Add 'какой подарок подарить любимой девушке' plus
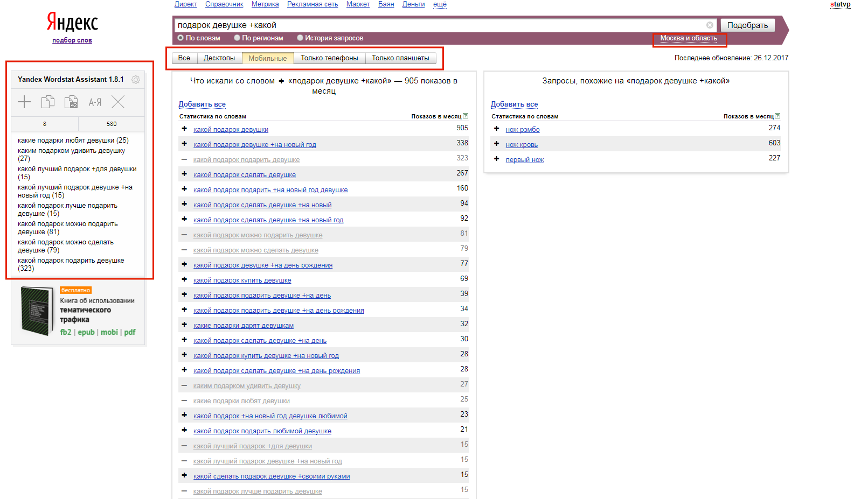Screen dimensions: 868x499 coord(184,430)
